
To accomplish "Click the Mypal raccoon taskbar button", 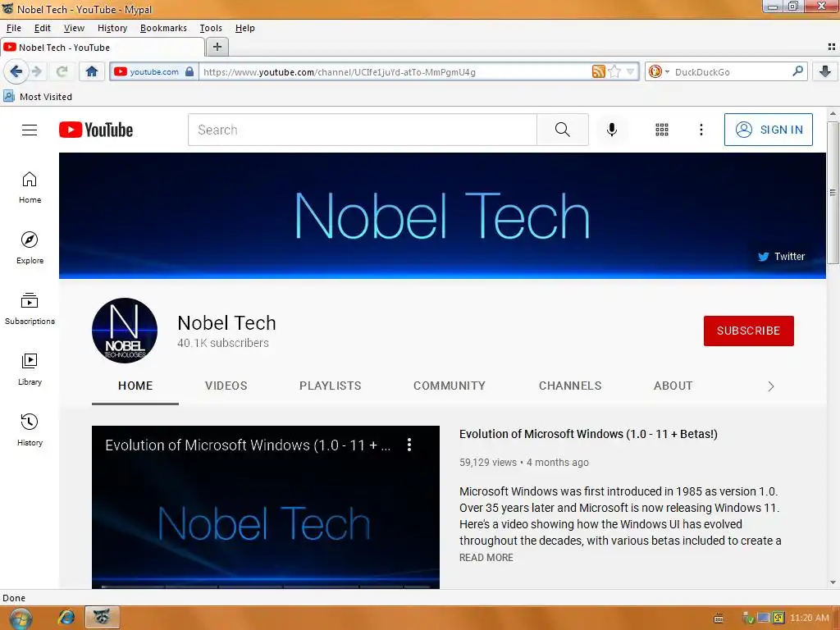I will pyautogui.click(x=102, y=618).
